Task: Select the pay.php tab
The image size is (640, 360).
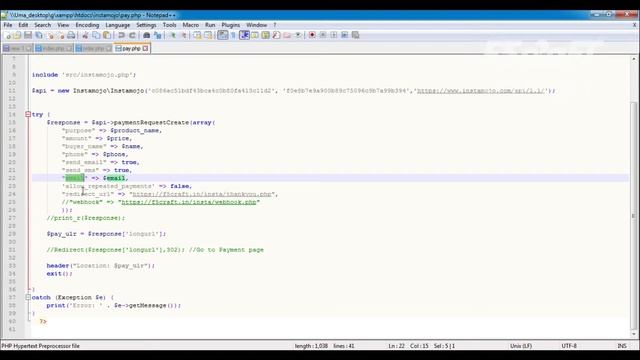Action: [x=132, y=48]
